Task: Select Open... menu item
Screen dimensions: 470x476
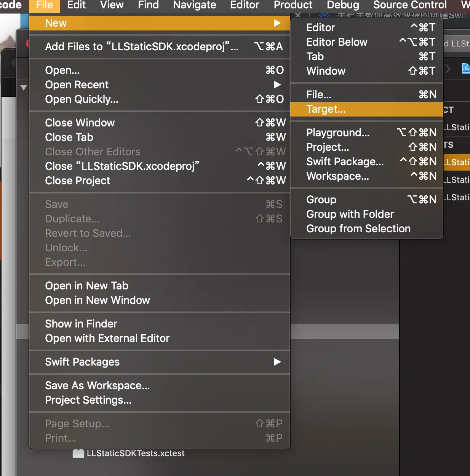Action: point(160,70)
